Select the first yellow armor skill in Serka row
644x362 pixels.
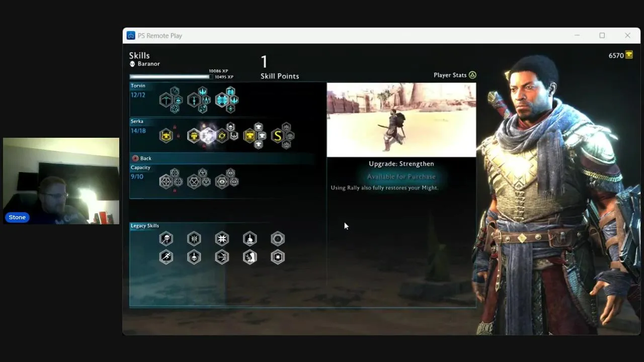coord(166,135)
